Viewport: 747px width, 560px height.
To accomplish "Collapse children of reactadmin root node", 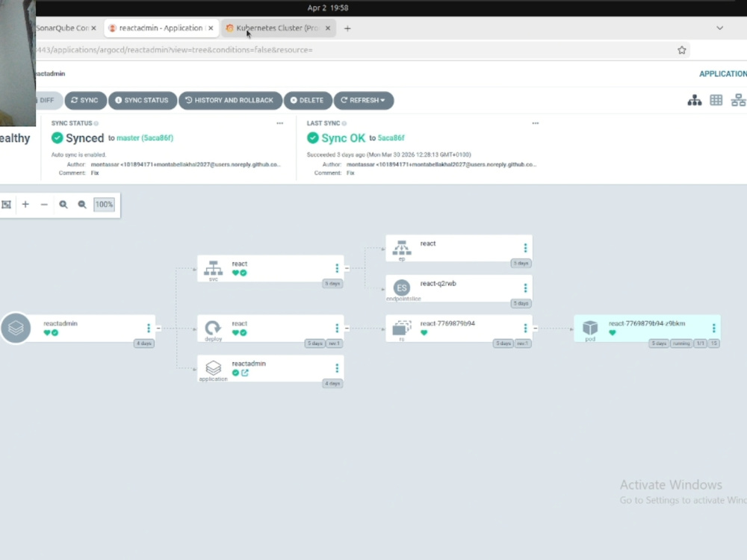I will click(x=158, y=328).
